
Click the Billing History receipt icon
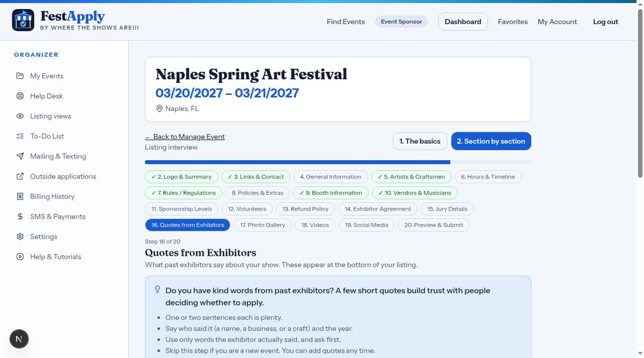point(20,197)
